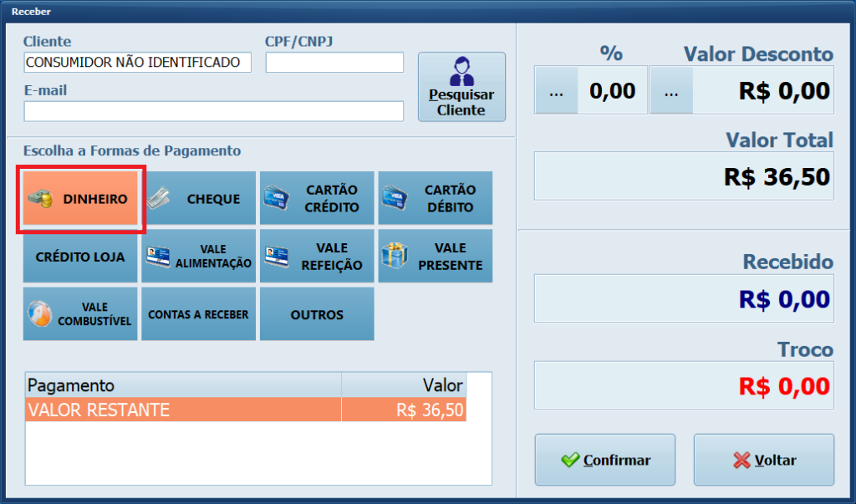Image resolution: width=856 pixels, height=504 pixels.
Task: Open the discount percentage ellipsis button
Action: pyautogui.click(x=556, y=91)
